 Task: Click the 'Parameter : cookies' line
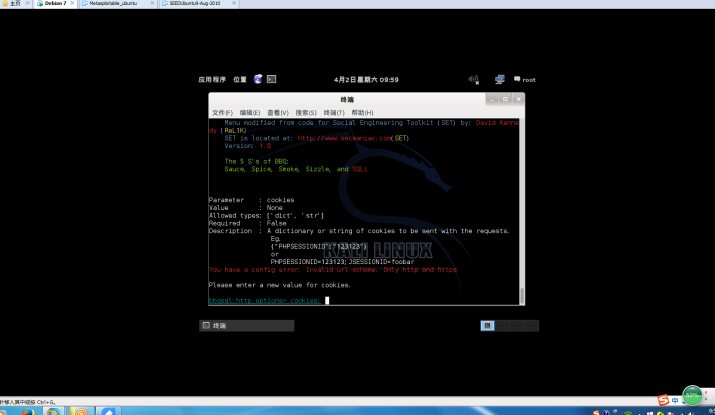click(251, 200)
